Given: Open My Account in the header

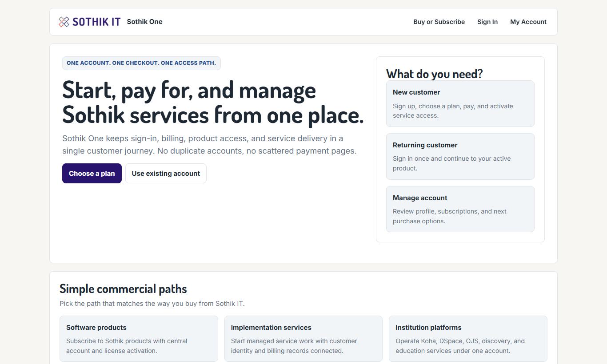Looking at the screenshot, I should [x=528, y=22].
